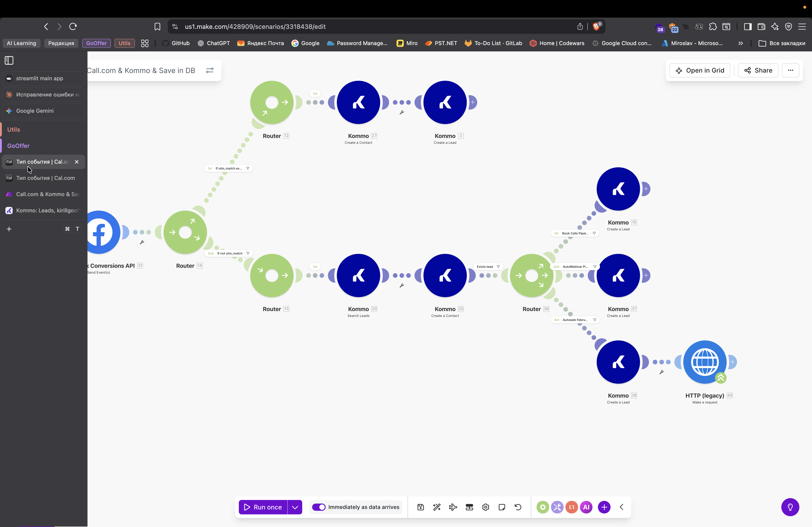
Task: Collapse the bottom toolbar with chevron arrow
Action: tap(622, 507)
